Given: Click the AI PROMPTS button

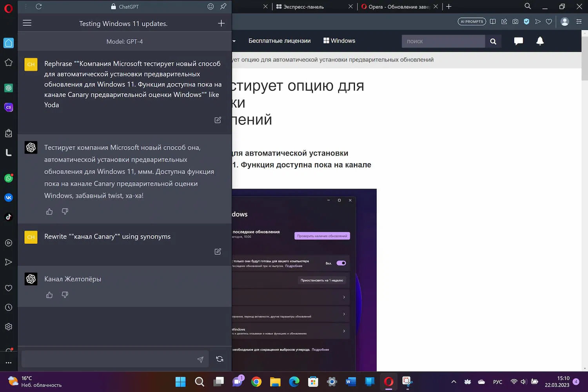Looking at the screenshot, I should point(472,22).
